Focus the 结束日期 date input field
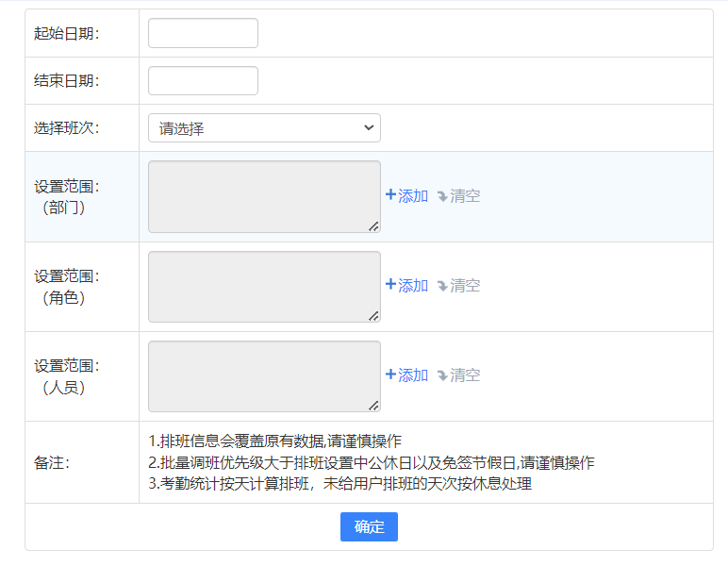Viewport: 728px width, 566px height. pyautogui.click(x=203, y=81)
